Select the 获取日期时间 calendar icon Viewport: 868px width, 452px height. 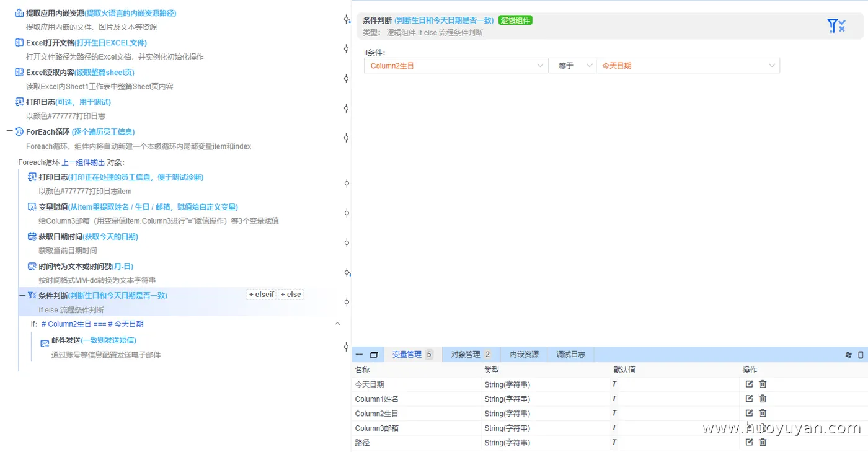coord(32,237)
